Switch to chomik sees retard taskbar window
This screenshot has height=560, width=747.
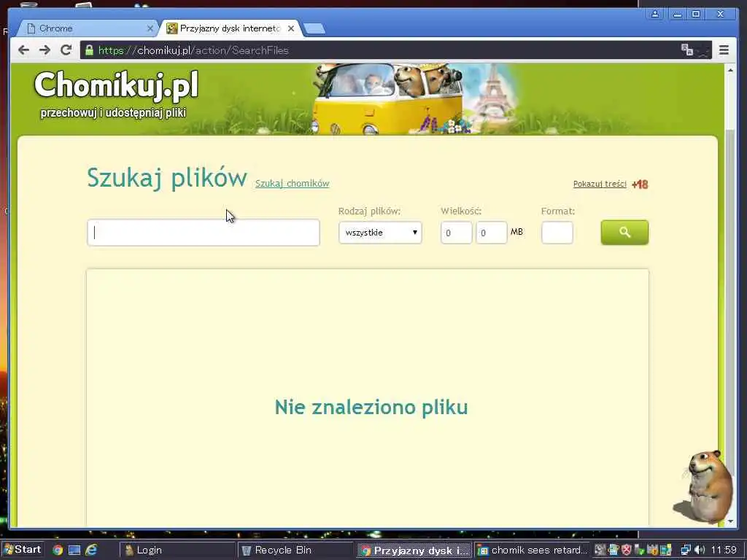[532, 551]
